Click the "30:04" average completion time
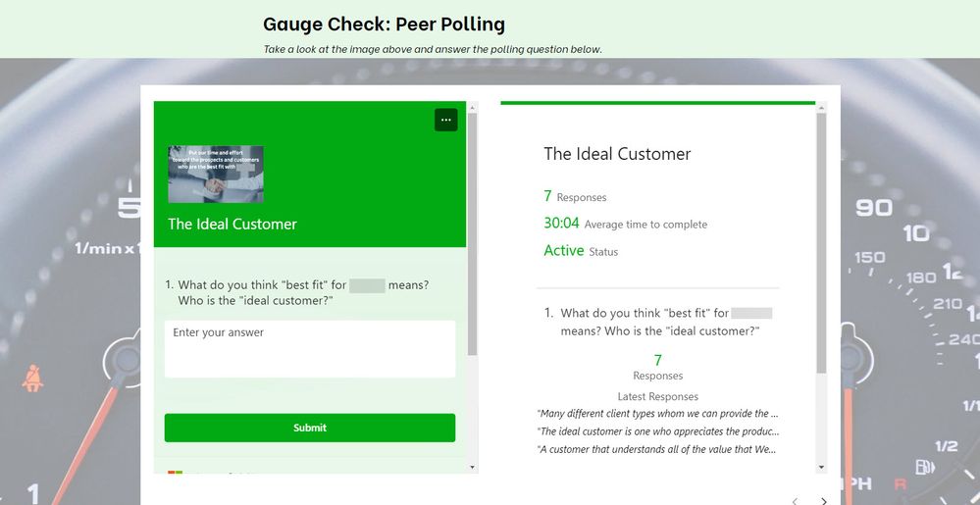 point(561,224)
